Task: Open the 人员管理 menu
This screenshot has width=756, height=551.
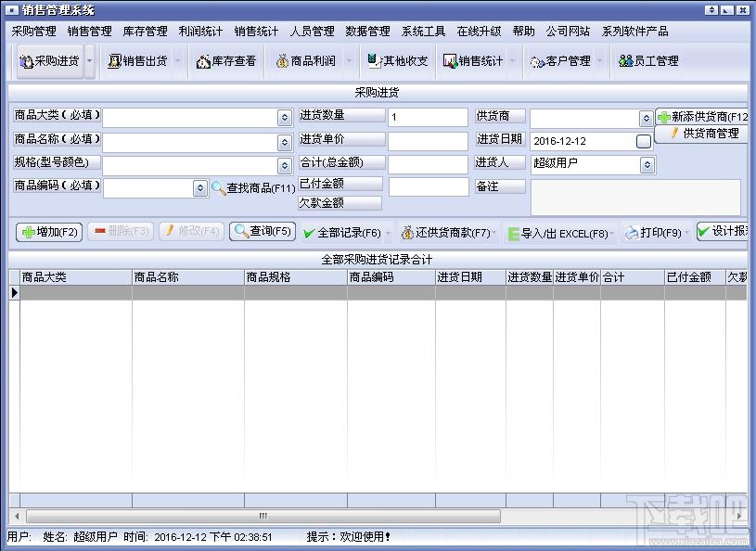Action: point(312,32)
